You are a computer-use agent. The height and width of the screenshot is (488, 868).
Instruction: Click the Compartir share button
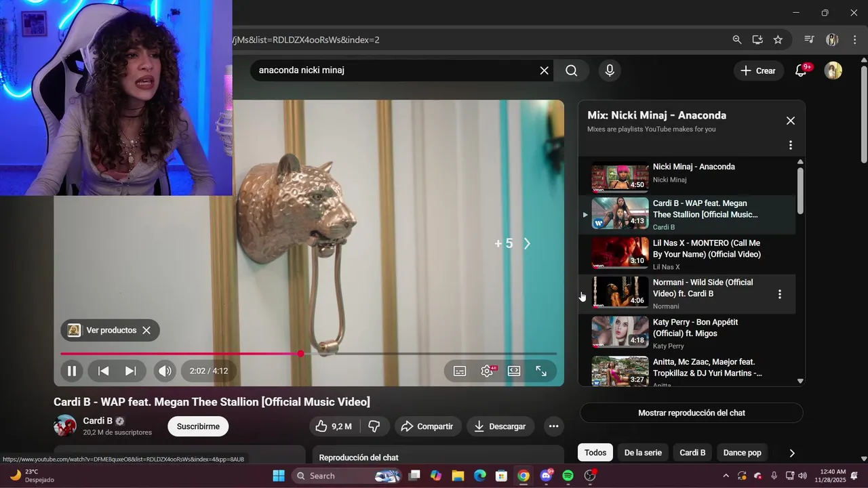[x=427, y=426]
